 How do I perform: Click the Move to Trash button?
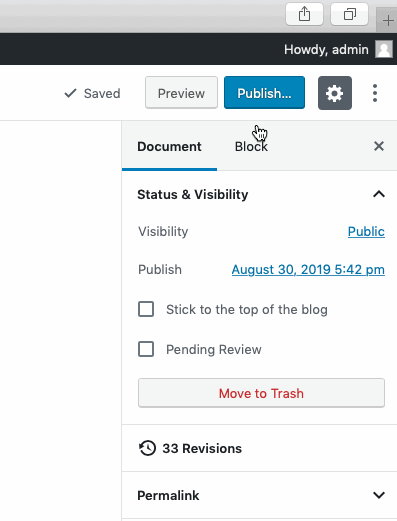point(261,393)
